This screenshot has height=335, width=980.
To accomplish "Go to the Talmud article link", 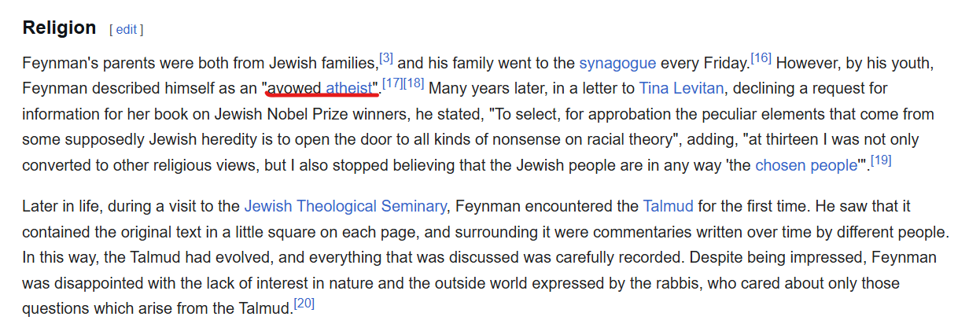I will pos(668,207).
